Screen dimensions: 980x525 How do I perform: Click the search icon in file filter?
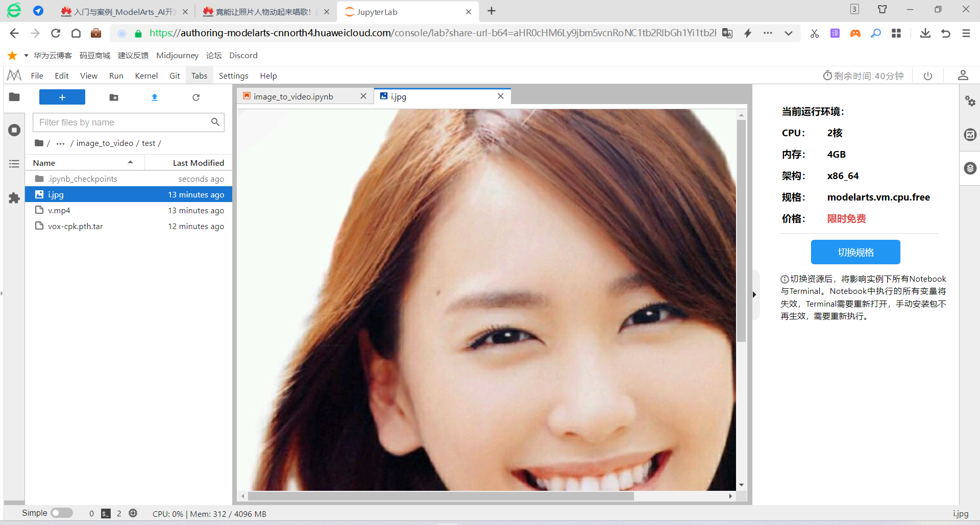point(215,122)
